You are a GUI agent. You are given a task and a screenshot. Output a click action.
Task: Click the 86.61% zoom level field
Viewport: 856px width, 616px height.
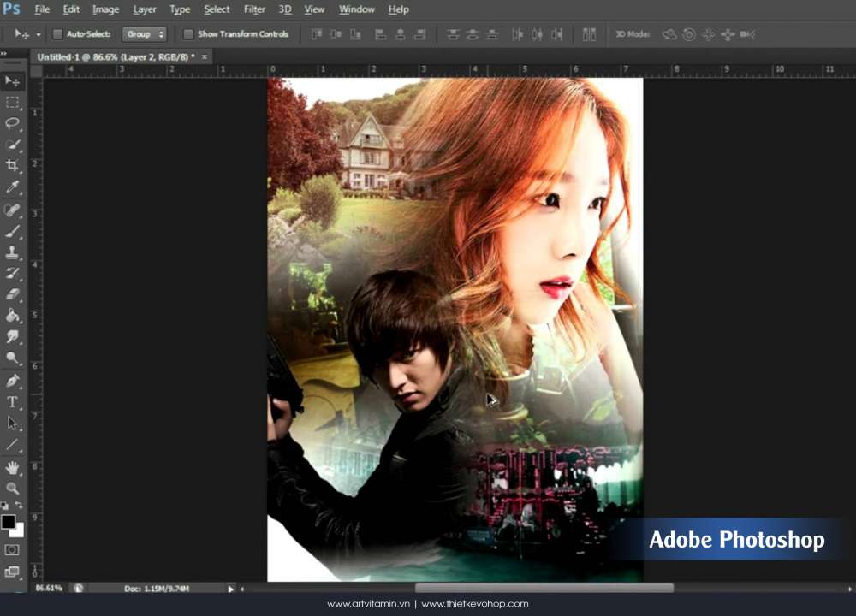tap(49, 589)
